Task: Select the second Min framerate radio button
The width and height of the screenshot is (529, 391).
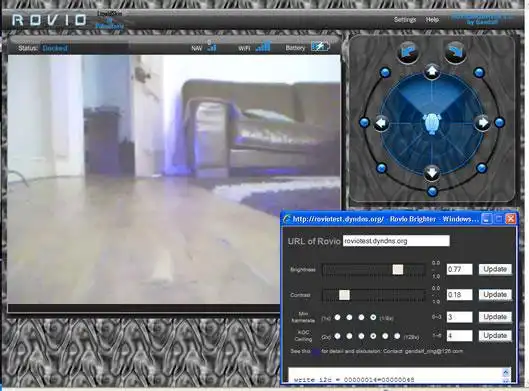Action: coord(349,317)
